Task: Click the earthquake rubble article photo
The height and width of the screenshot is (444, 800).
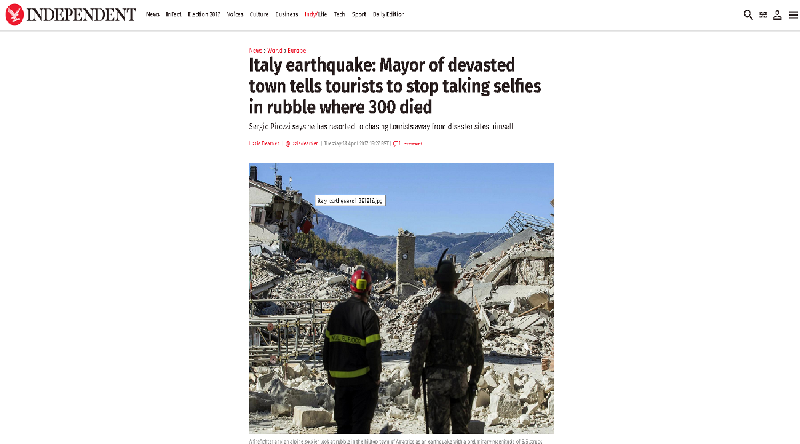Action: coord(401,298)
